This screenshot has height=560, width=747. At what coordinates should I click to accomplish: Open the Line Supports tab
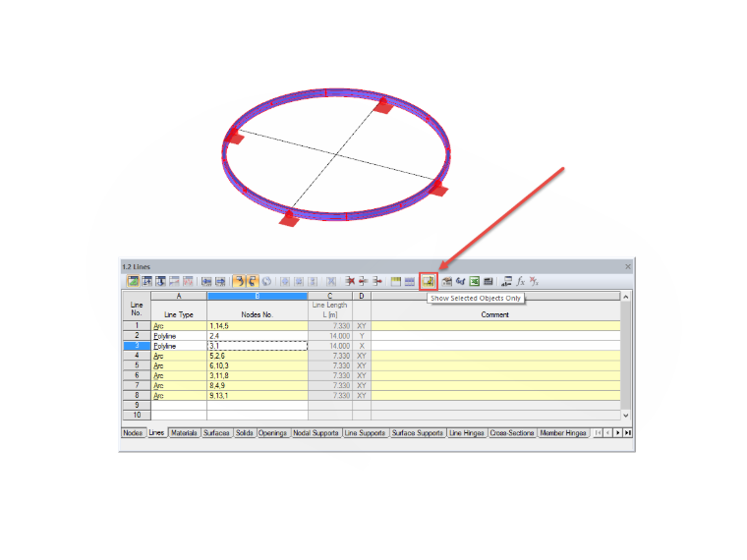pos(365,433)
